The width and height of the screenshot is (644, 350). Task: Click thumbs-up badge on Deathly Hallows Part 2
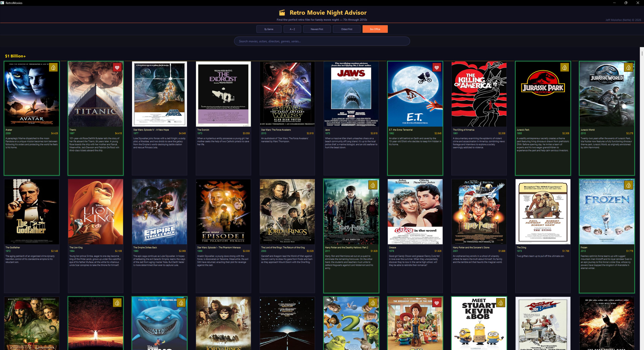pyautogui.click(x=373, y=185)
